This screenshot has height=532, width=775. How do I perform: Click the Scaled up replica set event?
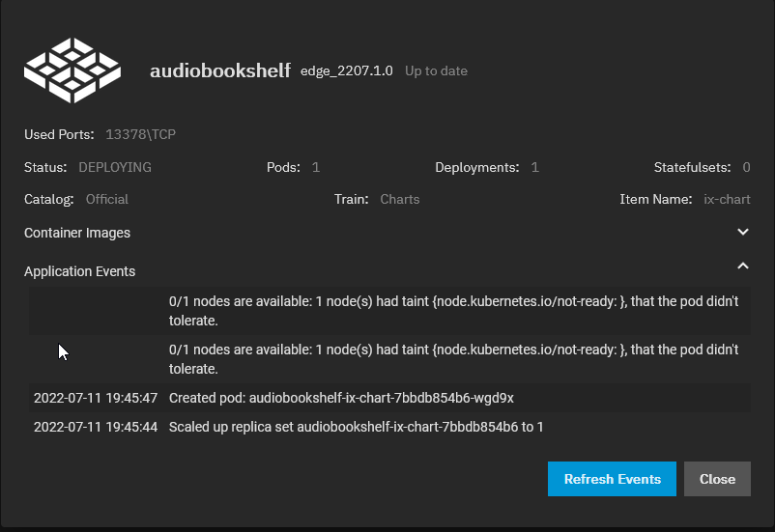356,427
